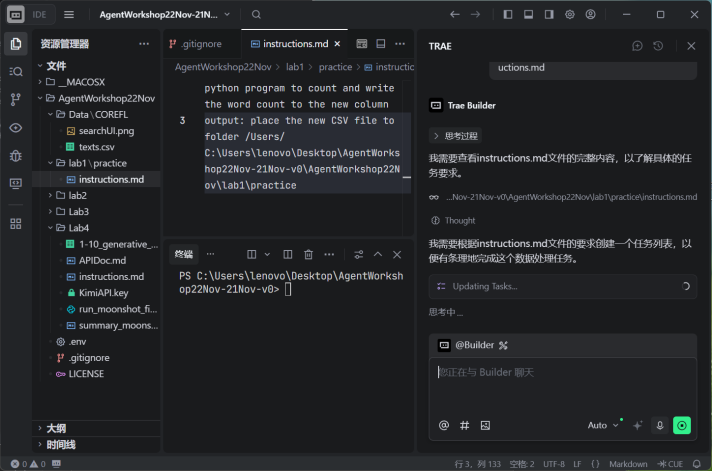
Task: Toggle the primary sidebar layout button
Action: pyautogui.click(x=508, y=15)
